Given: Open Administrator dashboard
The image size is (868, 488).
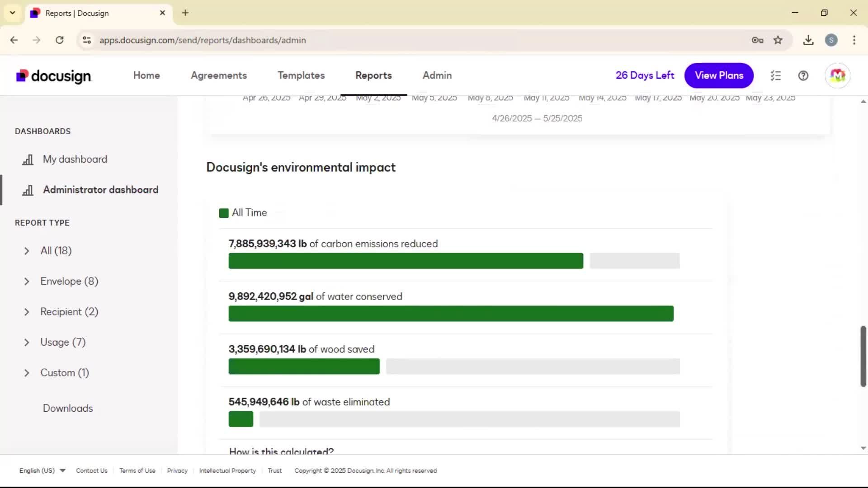Looking at the screenshot, I should (100, 190).
